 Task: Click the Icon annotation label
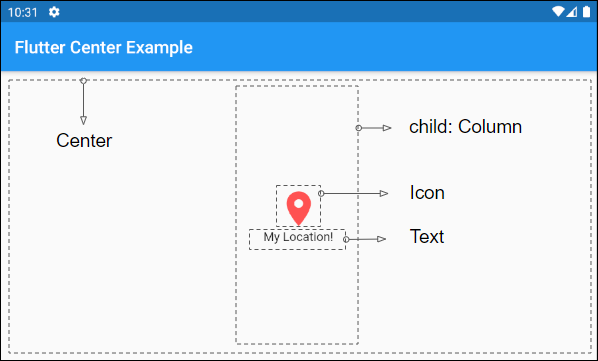(427, 193)
